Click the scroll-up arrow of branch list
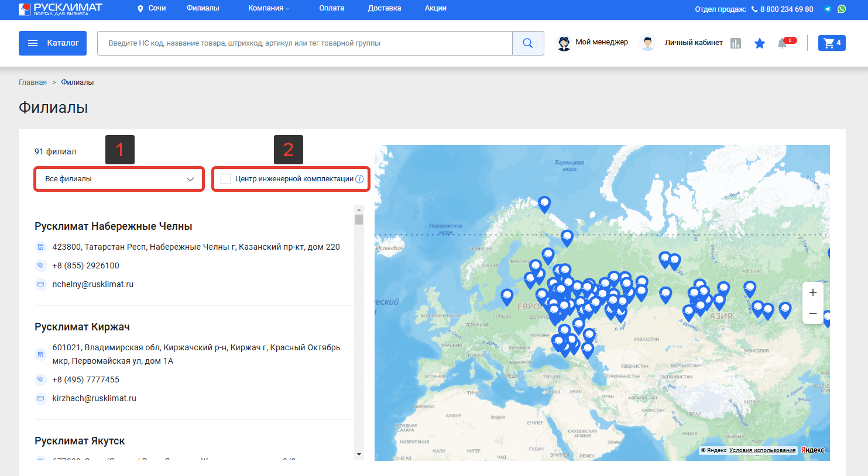The width and height of the screenshot is (868, 476). coord(359,209)
